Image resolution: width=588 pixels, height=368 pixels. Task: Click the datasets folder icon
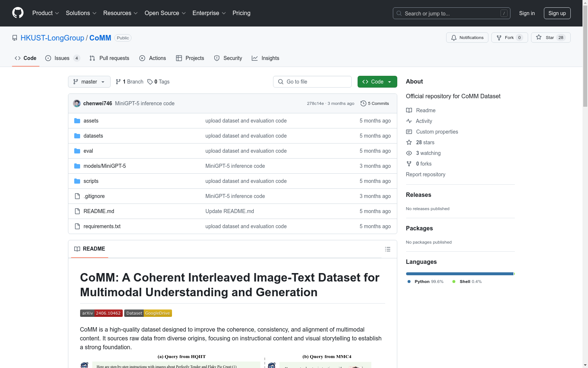77,136
